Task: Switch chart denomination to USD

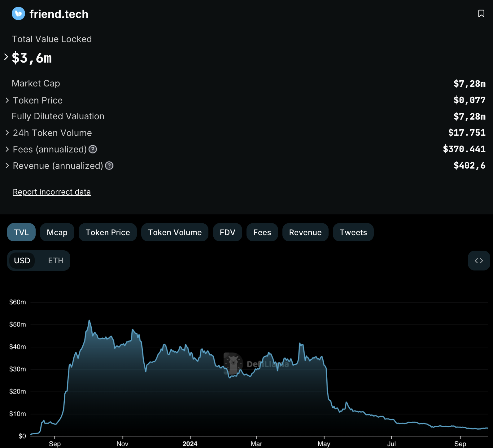Action: click(x=22, y=261)
